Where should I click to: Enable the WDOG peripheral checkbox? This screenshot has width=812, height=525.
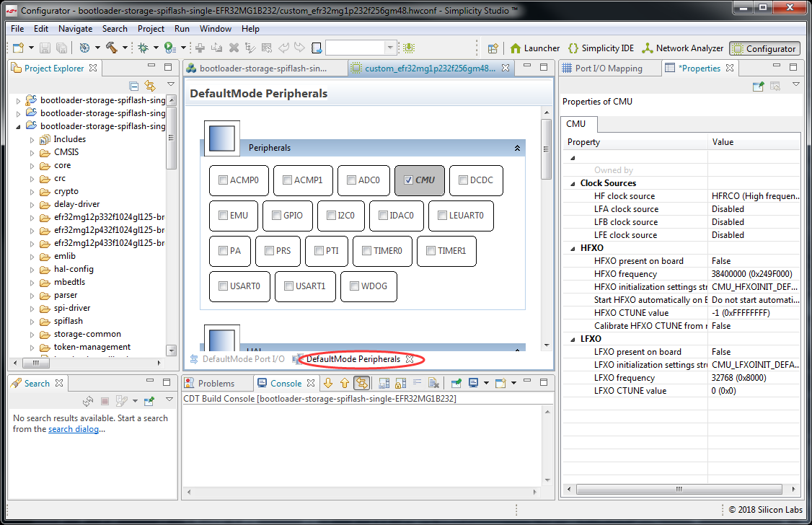pos(355,286)
